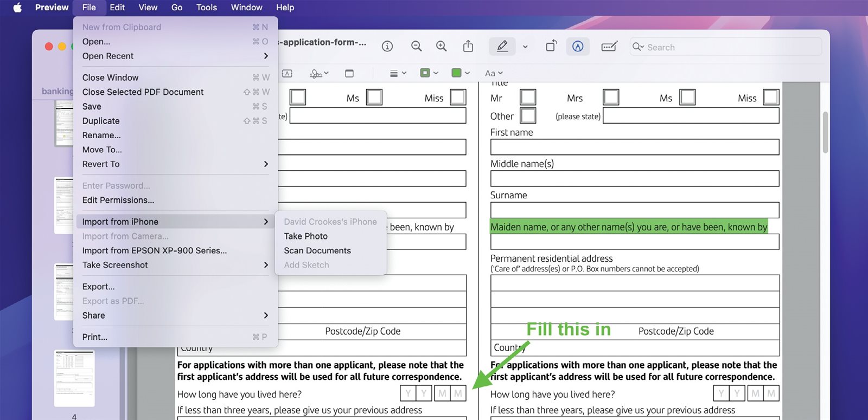This screenshot has height=420, width=868.
Task: Open the Window menu
Action: pyautogui.click(x=247, y=8)
